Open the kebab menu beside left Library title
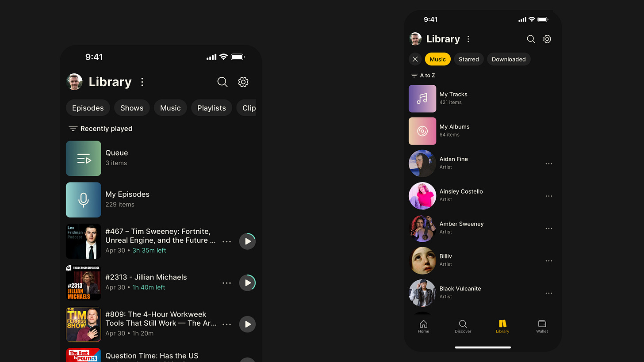Image resolution: width=644 pixels, height=362 pixels. coord(142,82)
